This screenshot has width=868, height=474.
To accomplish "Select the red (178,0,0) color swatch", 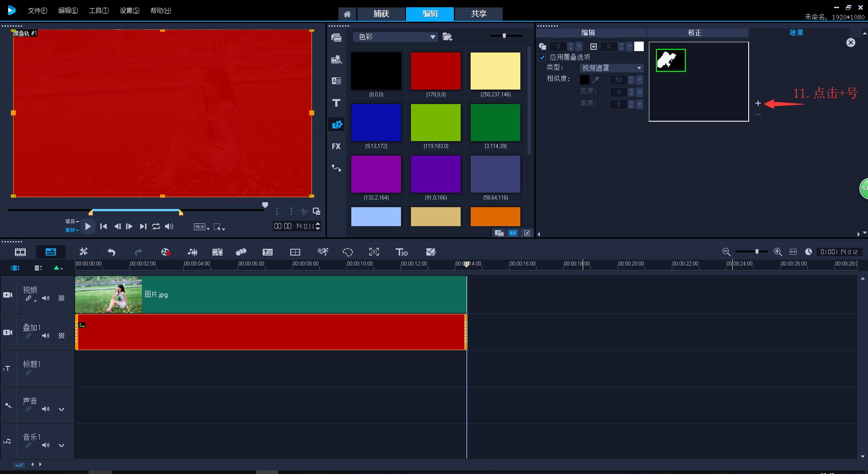I will 436,71.
